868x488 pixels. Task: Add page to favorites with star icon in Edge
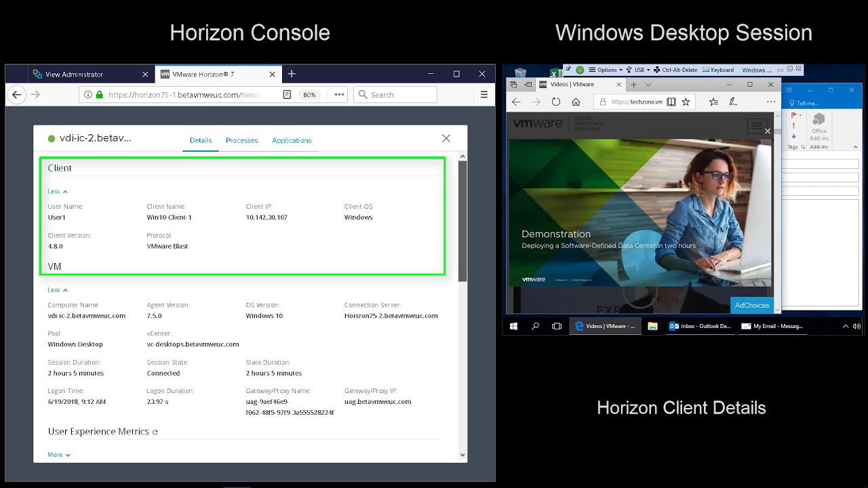686,102
